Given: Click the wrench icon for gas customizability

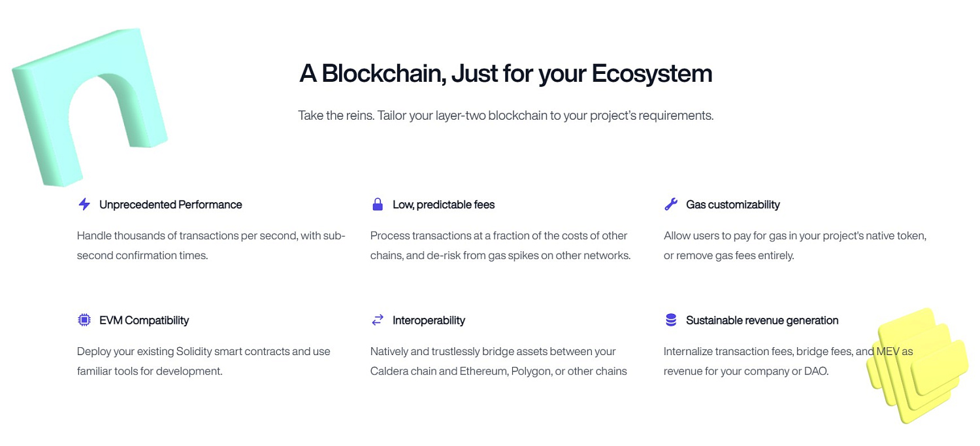Looking at the screenshot, I should point(671,205).
